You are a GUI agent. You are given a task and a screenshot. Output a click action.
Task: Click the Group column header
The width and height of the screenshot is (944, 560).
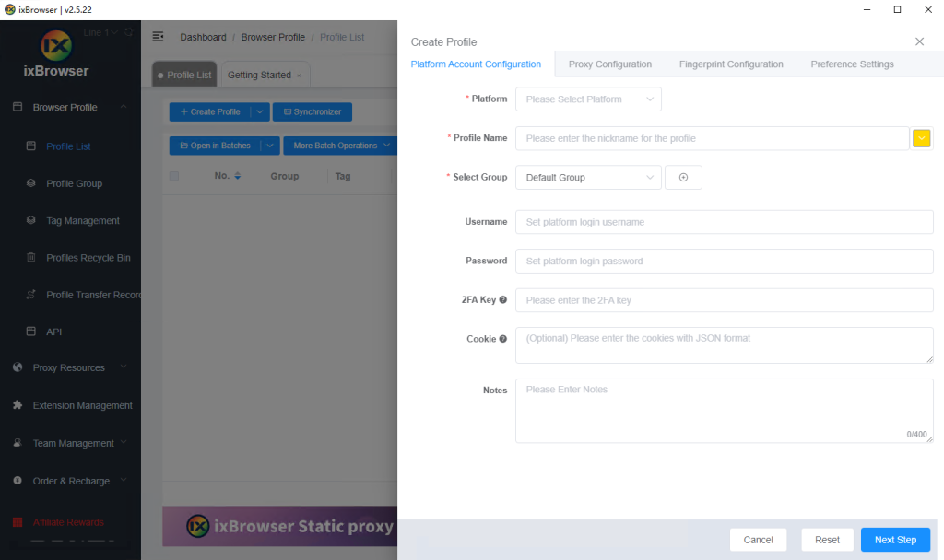point(284,176)
